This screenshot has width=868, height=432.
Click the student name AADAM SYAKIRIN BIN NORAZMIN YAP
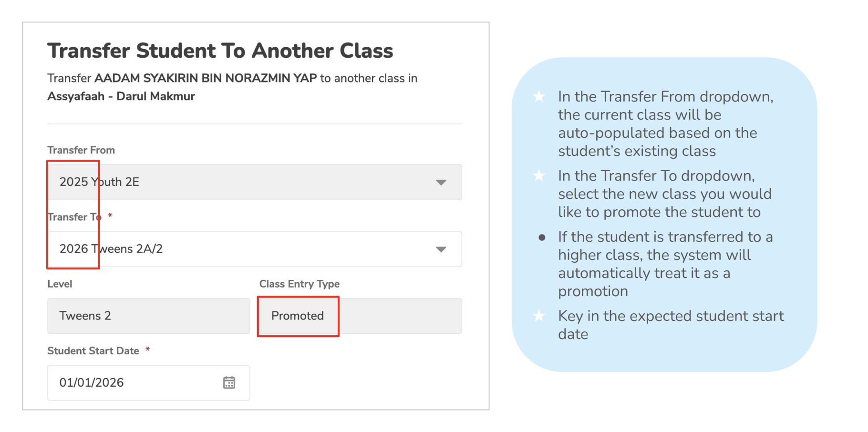pos(206,78)
